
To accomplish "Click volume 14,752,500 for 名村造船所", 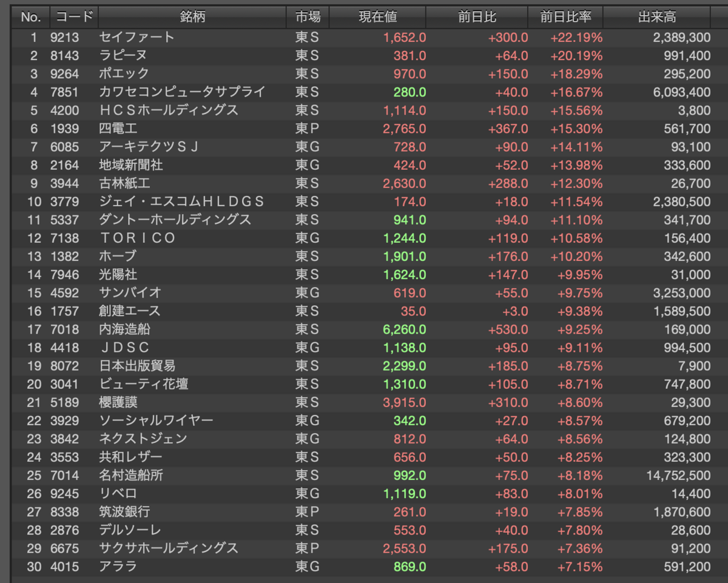I will click(679, 475).
